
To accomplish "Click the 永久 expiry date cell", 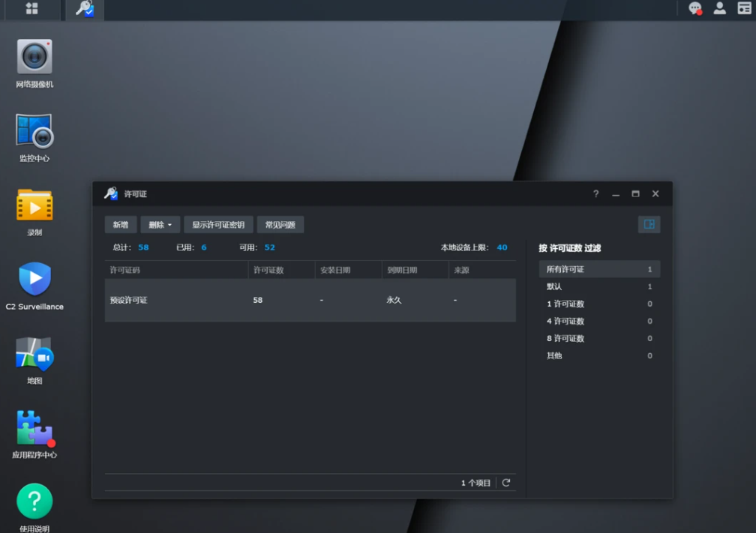I will point(394,300).
